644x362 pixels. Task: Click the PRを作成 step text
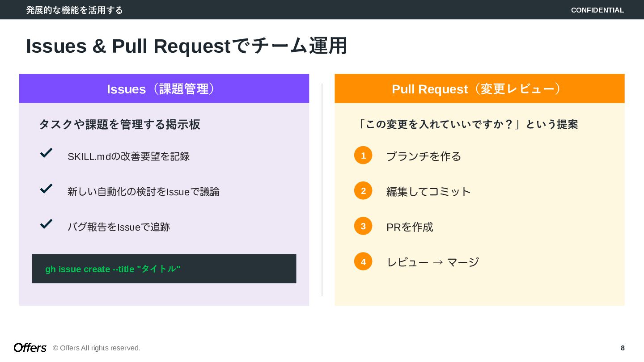coord(410,227)
